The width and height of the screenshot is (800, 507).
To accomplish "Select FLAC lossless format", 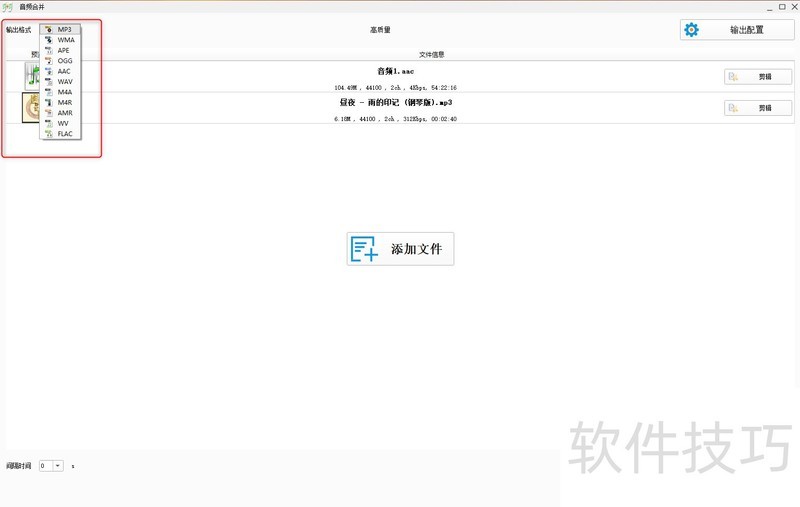I will 60,134.
